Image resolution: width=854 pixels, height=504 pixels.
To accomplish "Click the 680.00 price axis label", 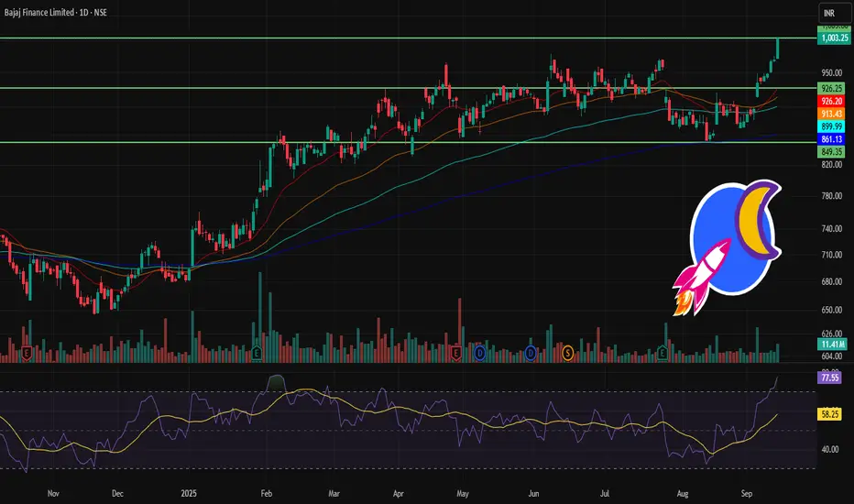I will pos(832,281).
